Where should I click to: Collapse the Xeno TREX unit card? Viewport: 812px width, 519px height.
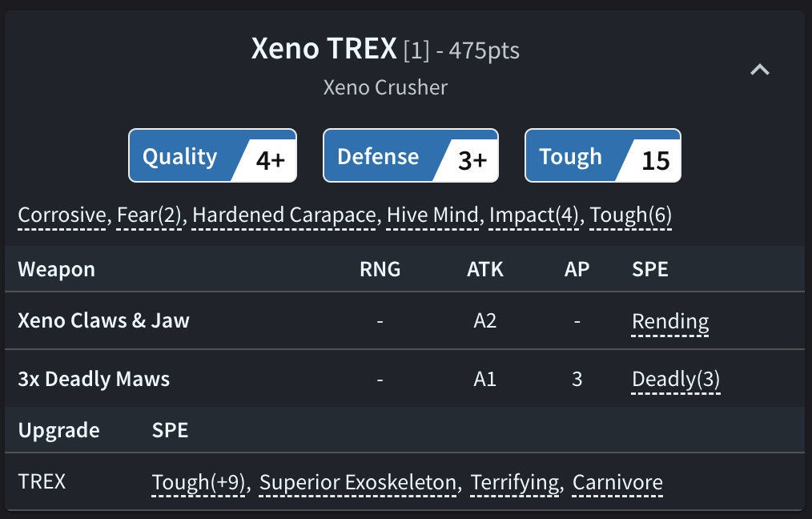coord(759,70)
